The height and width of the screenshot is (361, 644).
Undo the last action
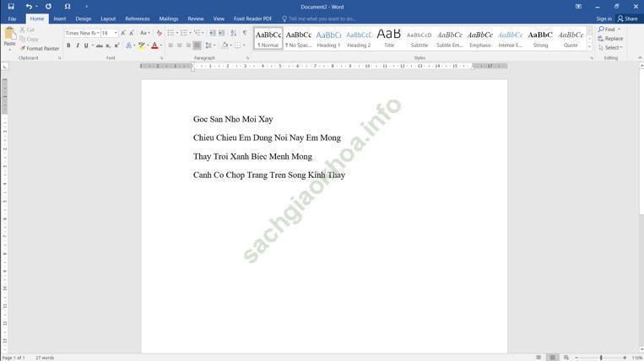pyautogui.click(x=29, y=7)
